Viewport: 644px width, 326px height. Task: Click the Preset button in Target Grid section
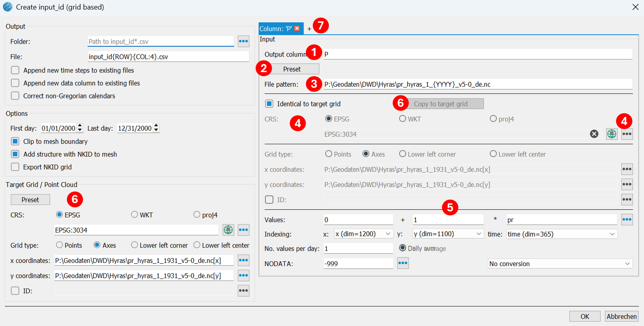point(30,200)
